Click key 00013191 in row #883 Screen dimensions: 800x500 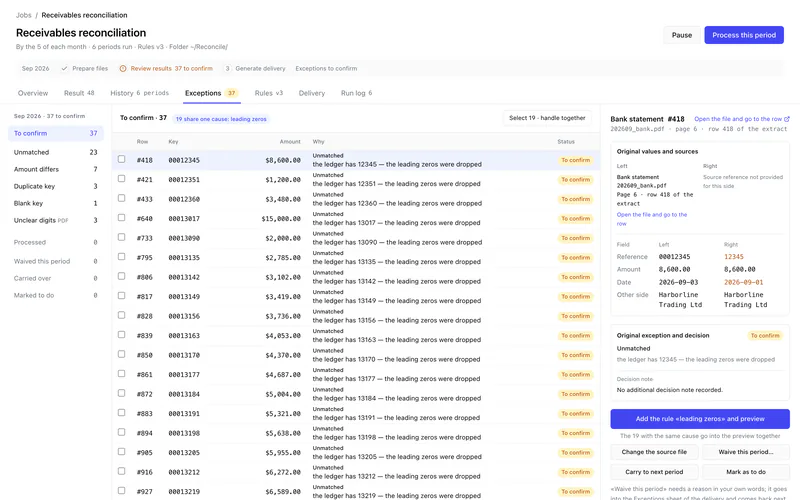(x=184, y=413)
